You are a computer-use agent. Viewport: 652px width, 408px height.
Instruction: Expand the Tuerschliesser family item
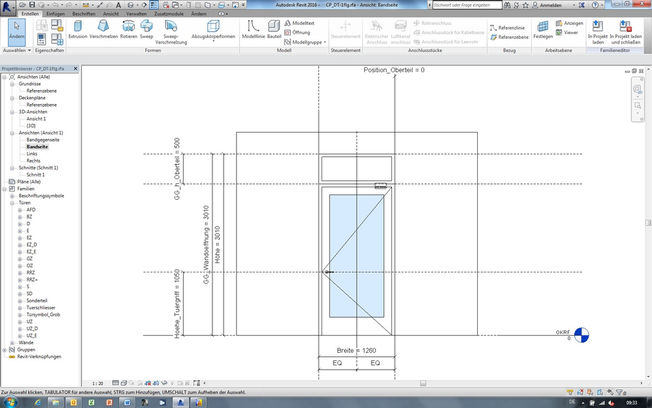(20, 308)
